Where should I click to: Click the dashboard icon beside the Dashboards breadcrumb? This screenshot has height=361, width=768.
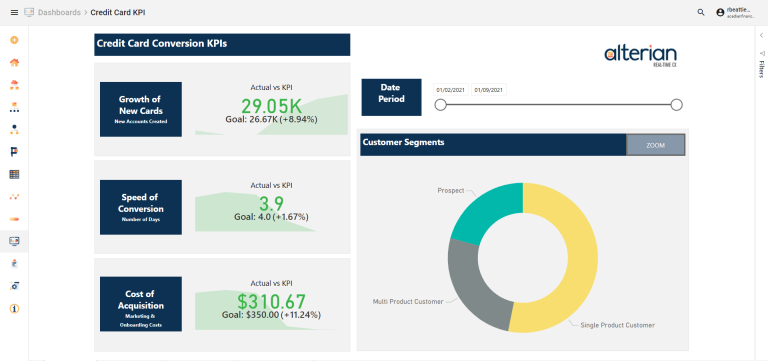[x=29, y=13]
